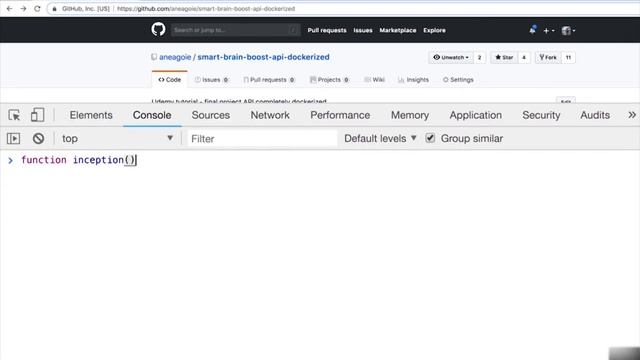Go forward with the browser forward arrow

(x=23, y=9)
